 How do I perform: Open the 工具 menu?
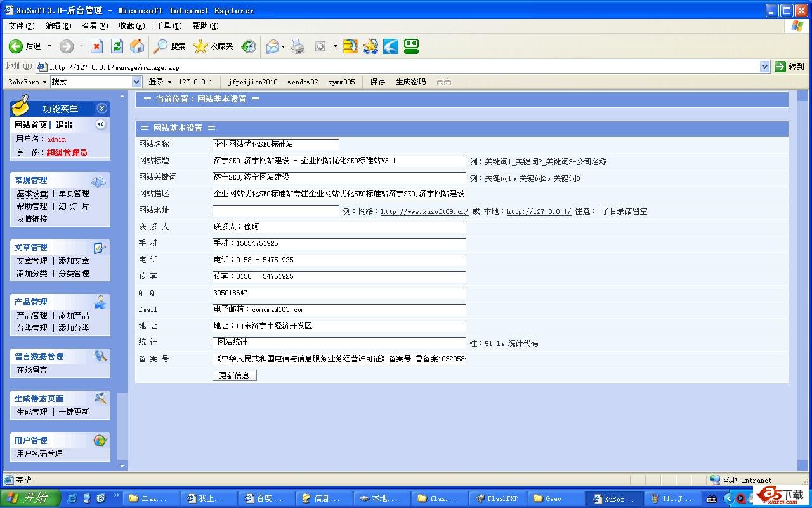(x=168, y=26)
